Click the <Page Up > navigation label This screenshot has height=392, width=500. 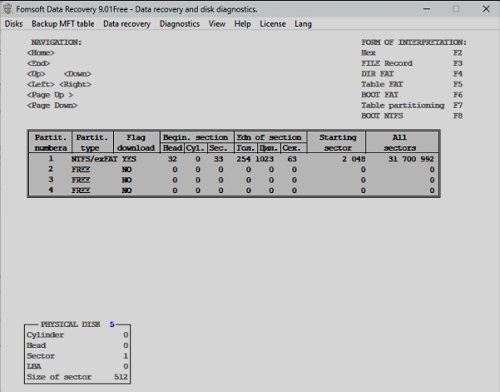[x=50, y=95]
